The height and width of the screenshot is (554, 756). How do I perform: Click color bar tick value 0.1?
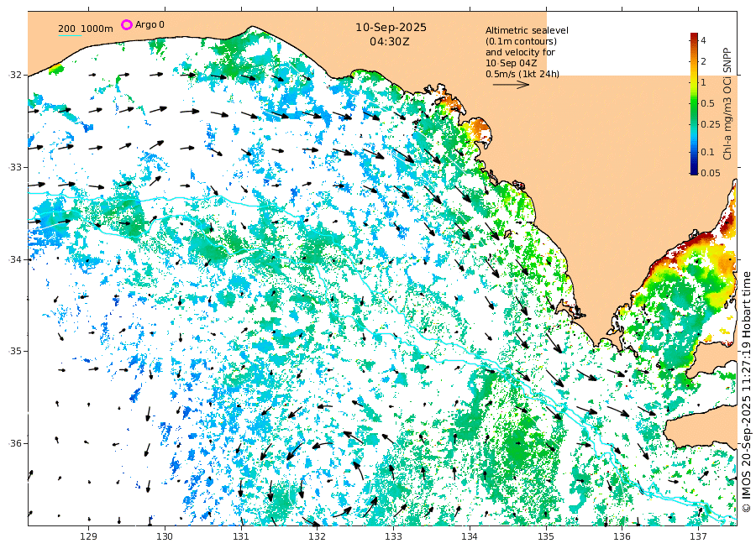tap(707, 152)
